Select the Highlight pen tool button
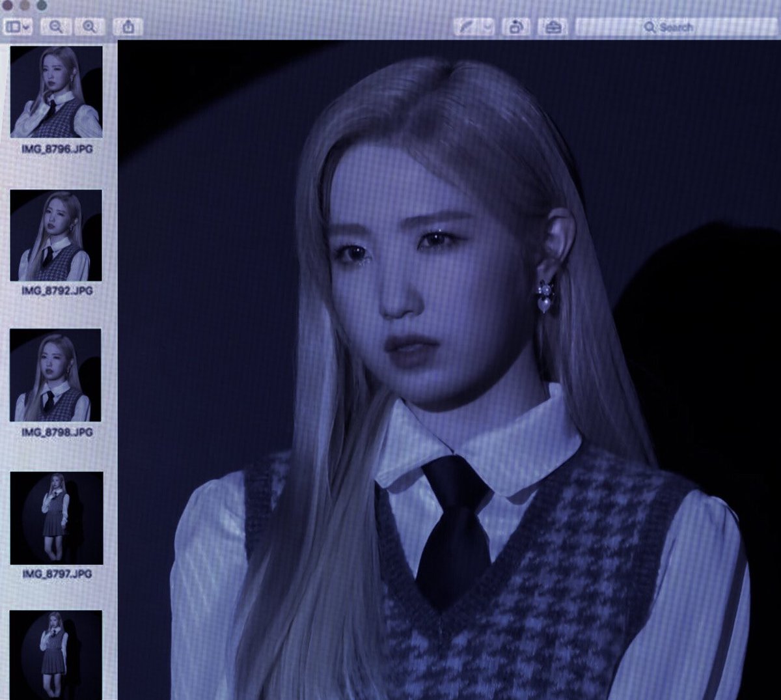Screen dimensions: 781x700 (467, 27)
